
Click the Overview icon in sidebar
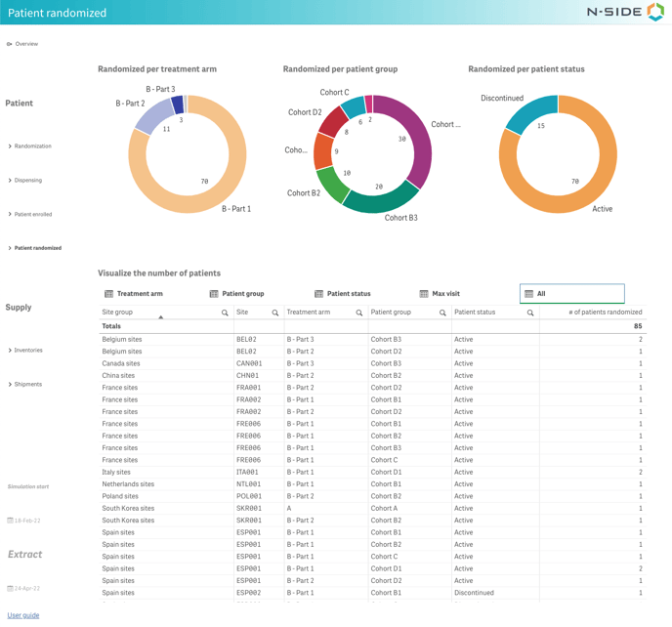(x=10, y=44)
